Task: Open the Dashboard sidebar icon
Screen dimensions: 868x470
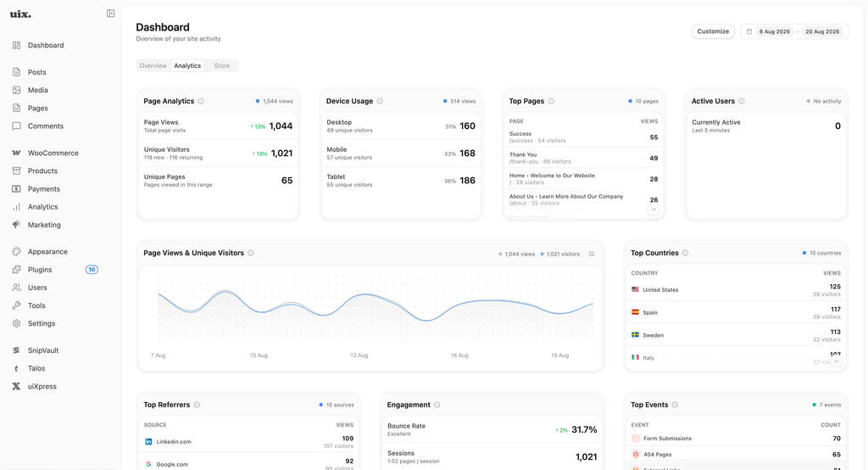Action: 17,45
